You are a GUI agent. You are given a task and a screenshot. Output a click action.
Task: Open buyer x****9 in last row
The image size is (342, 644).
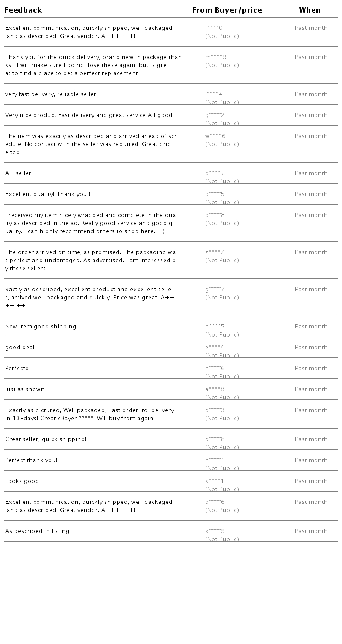[x=215, y=531]
